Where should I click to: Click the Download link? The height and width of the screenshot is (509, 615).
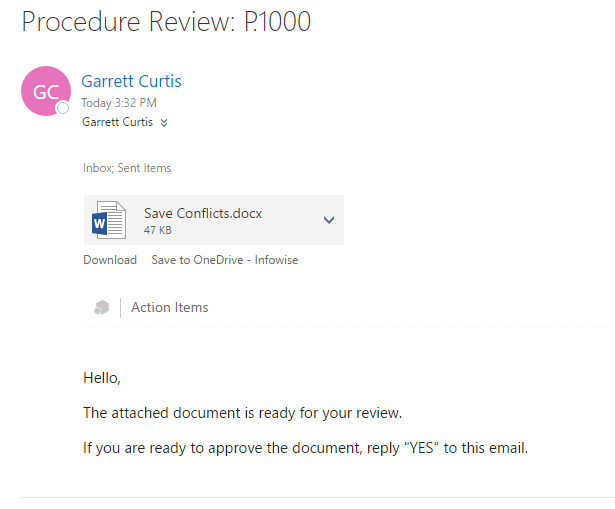pyautogui.click(x=110, y=260)
